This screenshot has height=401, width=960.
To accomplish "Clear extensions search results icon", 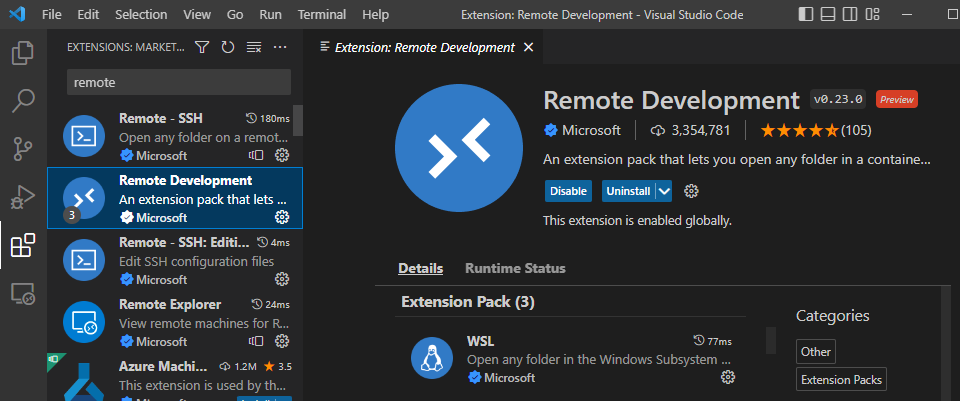I will pos(254,47).
